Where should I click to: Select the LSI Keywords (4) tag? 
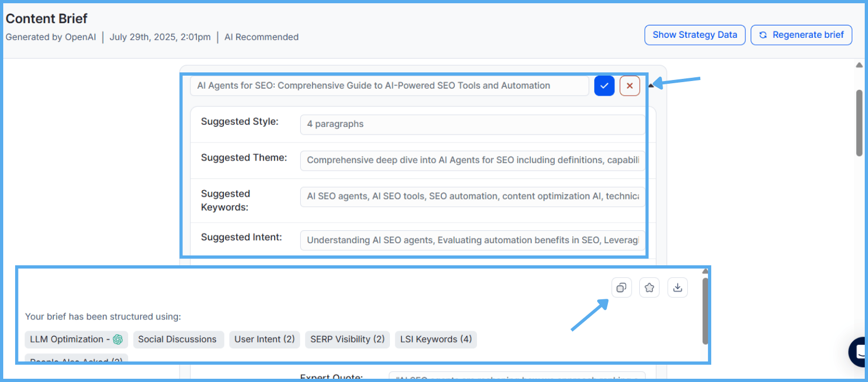(x=435, y=339)
